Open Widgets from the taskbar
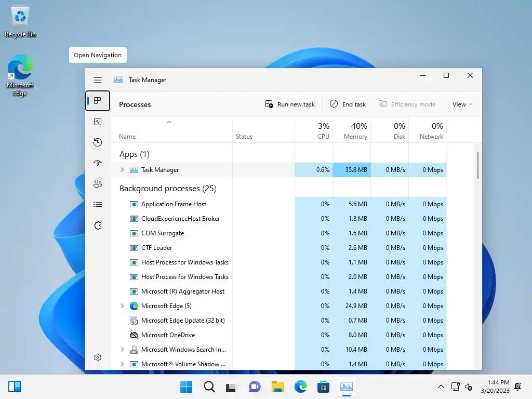 (x=15, y=387)
